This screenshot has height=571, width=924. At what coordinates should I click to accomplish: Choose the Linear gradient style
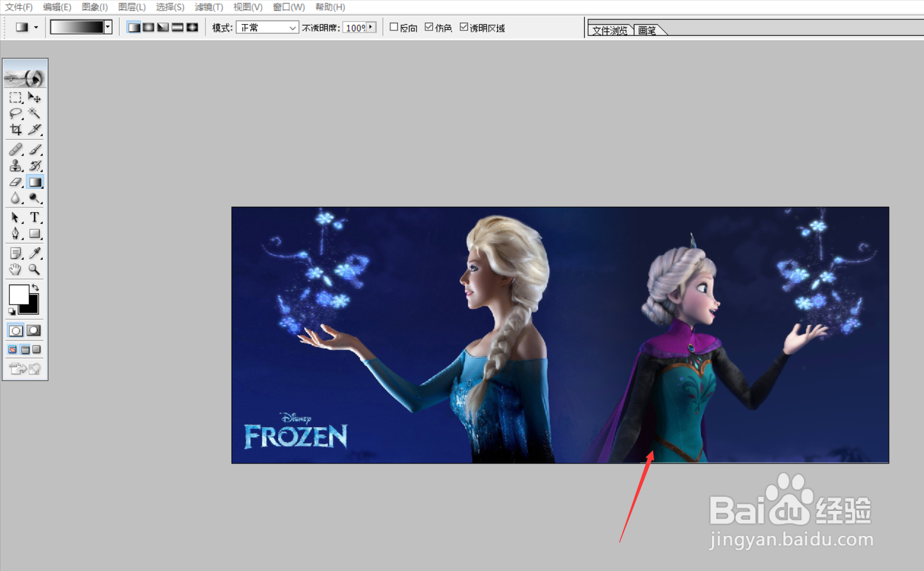coord(134,27)
